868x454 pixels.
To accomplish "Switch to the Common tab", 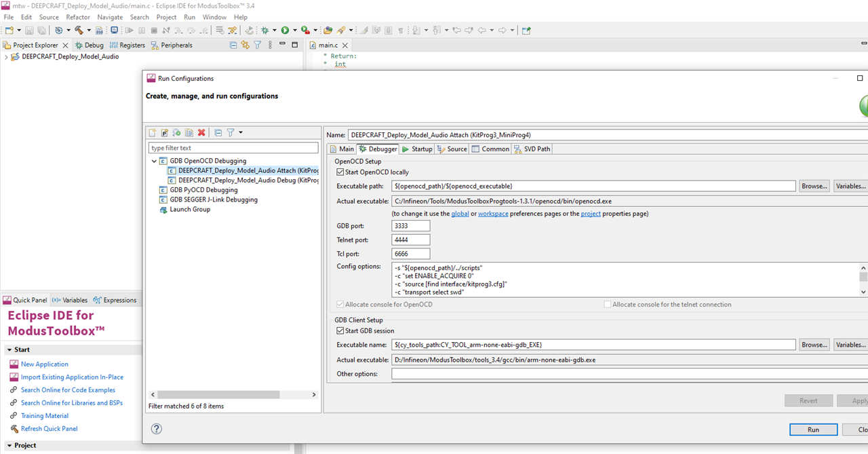I will tap(490, 149).
